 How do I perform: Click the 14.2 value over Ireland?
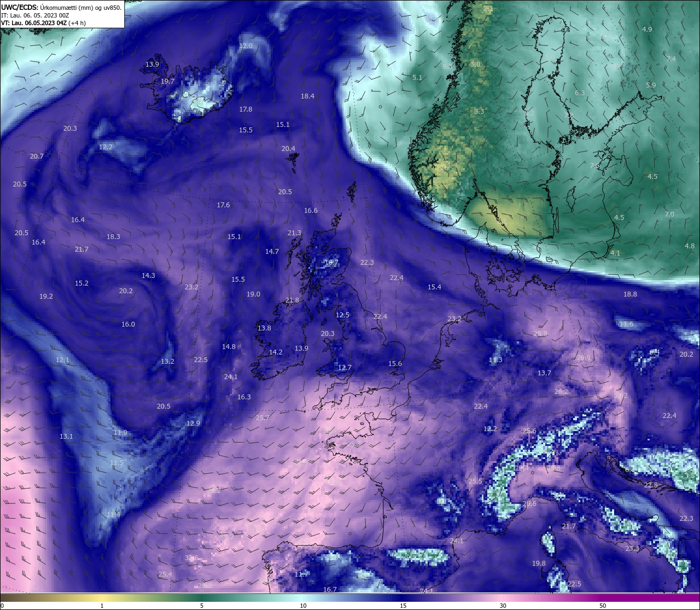point(276,352)
